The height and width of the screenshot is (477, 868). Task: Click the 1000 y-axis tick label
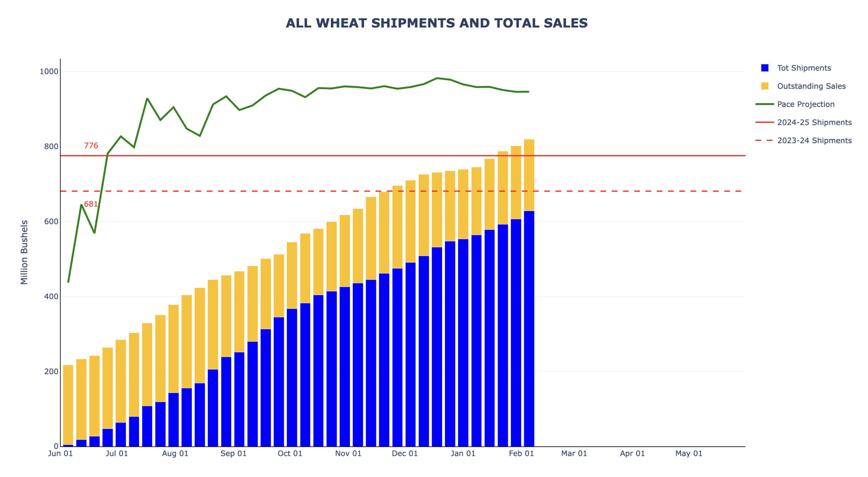pyautogui.click(x=49, y=72)
